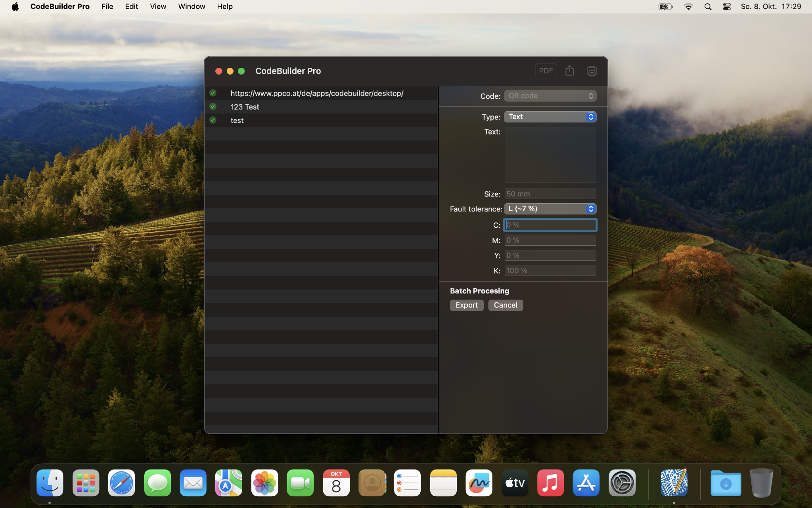Click the C cyan percentage field
The height and width of the screenshot is (508, 812).
550,225
